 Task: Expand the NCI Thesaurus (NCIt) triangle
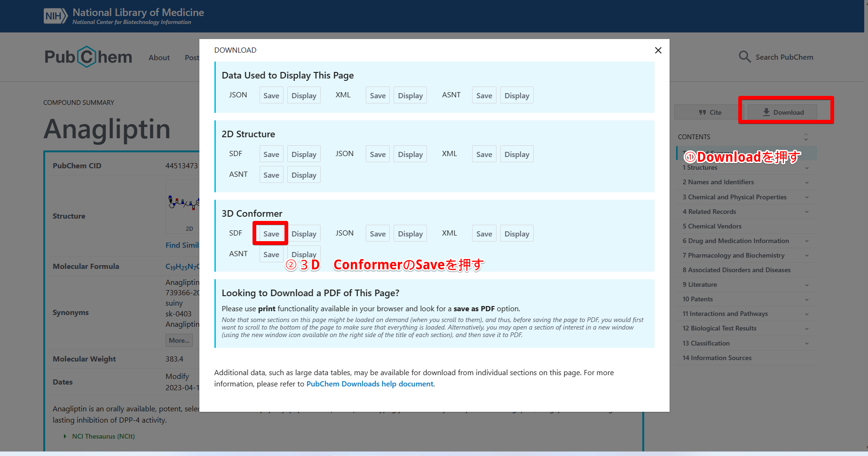coord(65,436)
